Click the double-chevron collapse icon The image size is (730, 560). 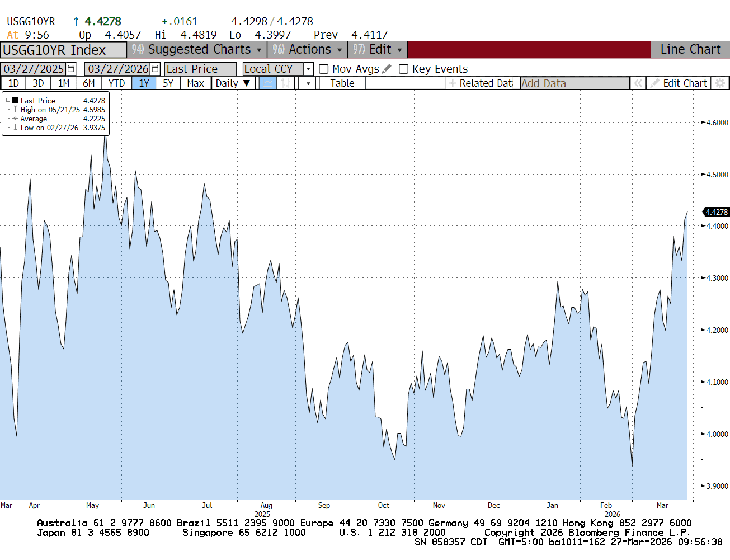638,83
